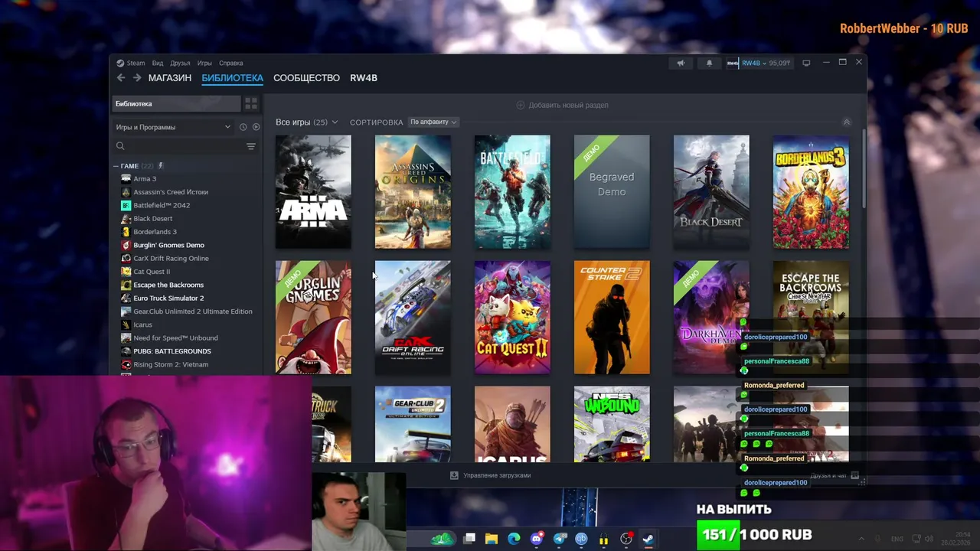Open Игры и Программы filter dropdown
The height and width of the screenshot is (551, 980).
173,127
